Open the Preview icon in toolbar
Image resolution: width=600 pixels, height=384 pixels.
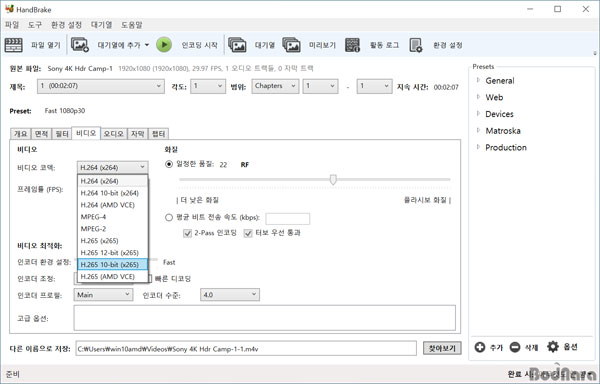point(291,45)
